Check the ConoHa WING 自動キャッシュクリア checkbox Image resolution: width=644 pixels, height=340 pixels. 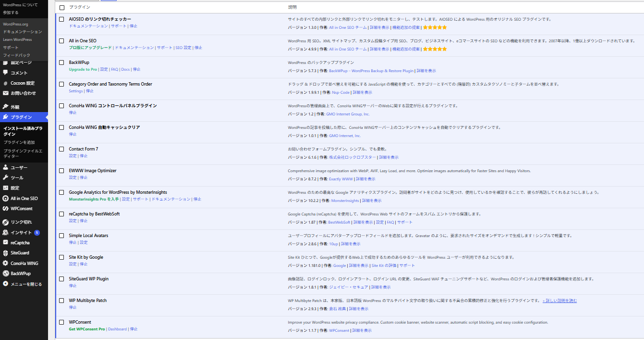pyautogui.click(x=61, y=127)
